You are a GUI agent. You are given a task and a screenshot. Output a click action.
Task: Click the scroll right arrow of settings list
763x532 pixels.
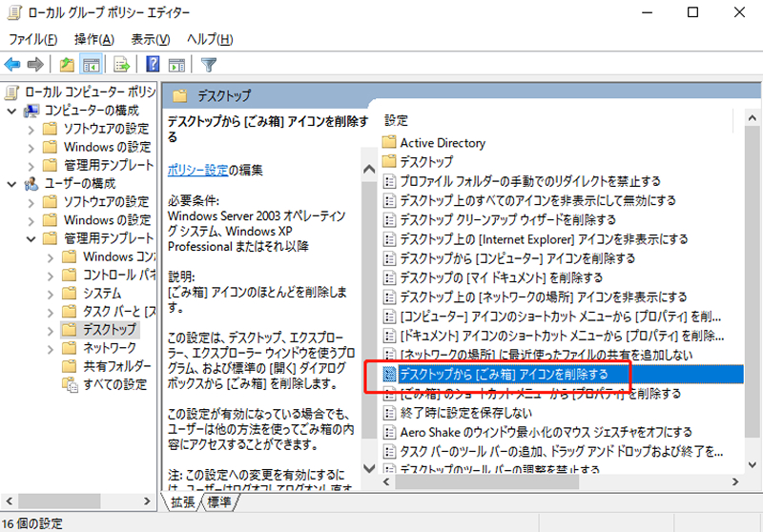[735, 481]
